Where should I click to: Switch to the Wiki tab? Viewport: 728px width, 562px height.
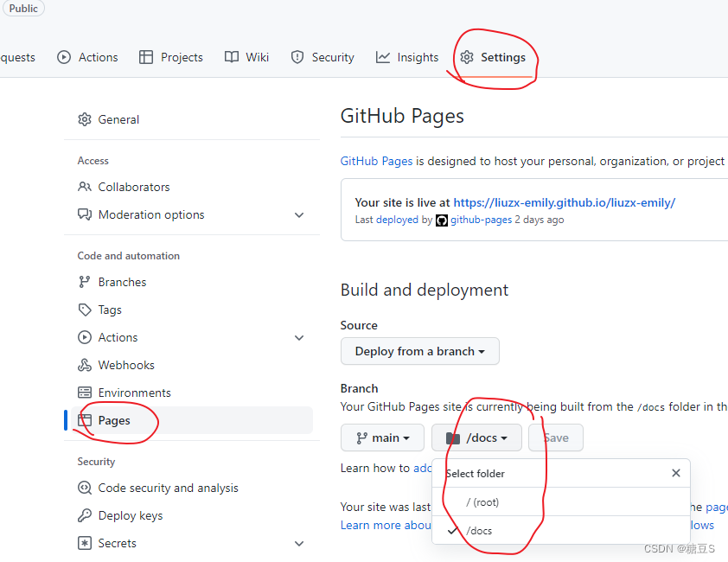pos(246,57)
